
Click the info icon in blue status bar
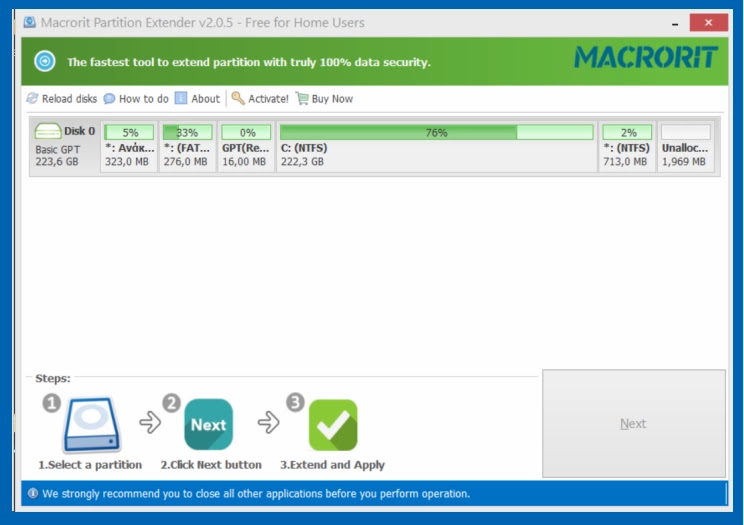tap(33, 493)
